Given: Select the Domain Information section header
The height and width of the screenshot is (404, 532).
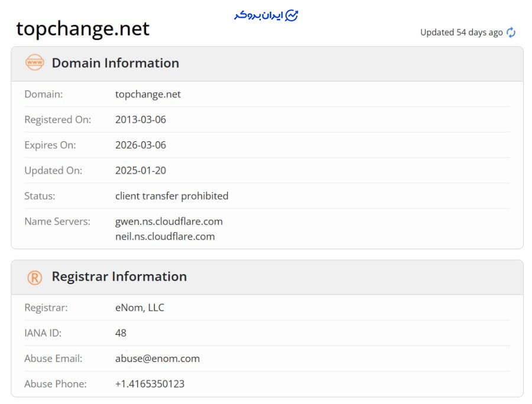Looking at the screenshot, I should coord(115,63).
